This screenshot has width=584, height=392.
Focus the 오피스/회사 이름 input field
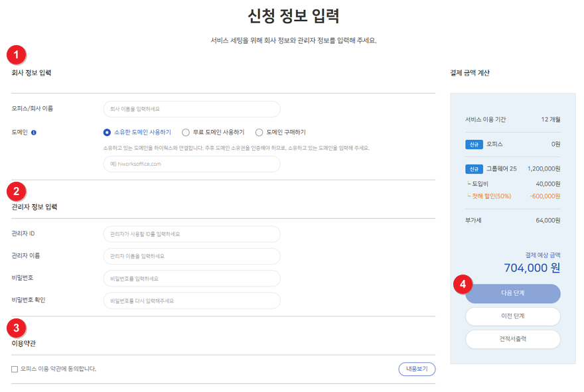[x=191, y=109]
